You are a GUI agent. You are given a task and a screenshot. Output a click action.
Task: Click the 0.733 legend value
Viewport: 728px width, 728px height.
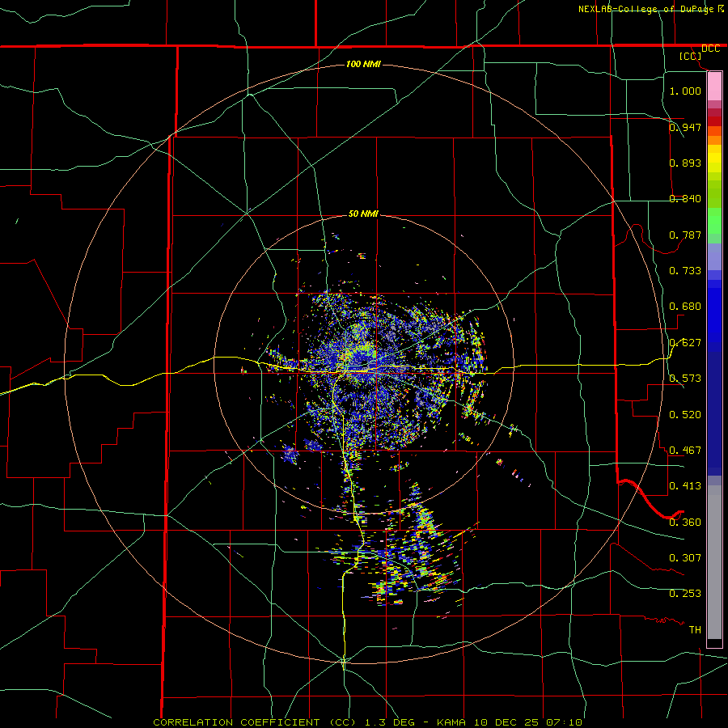tap(685, 270)
